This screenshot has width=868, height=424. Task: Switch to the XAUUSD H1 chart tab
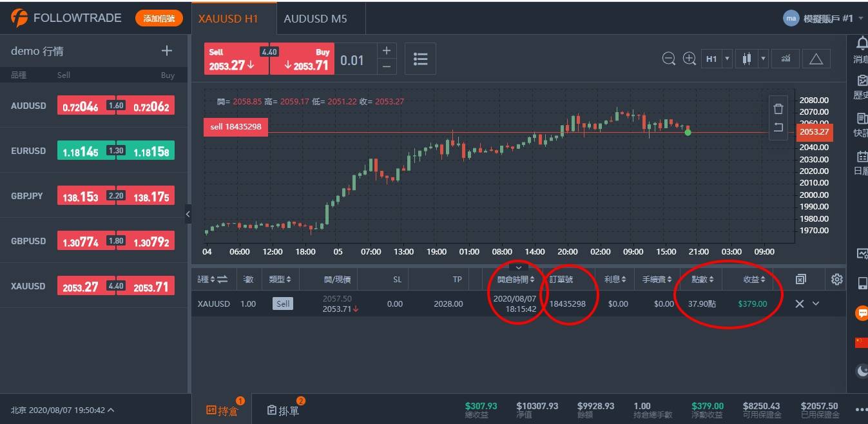pyautogui.click(x=234, y=19)
